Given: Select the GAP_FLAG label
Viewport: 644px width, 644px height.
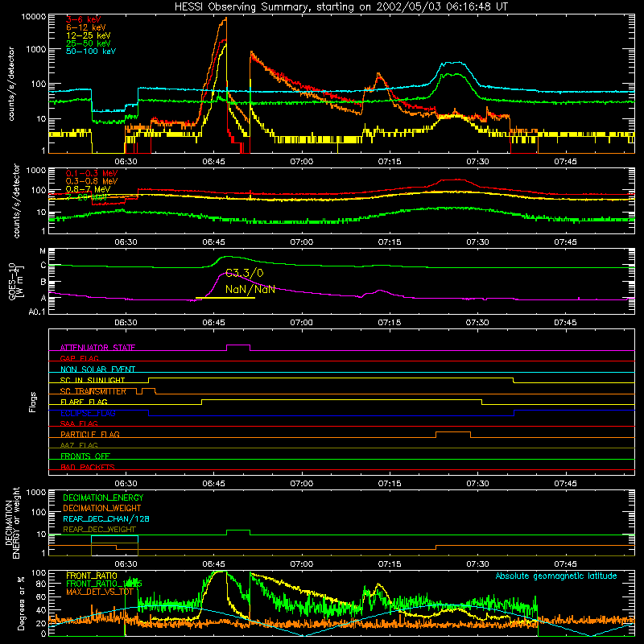Looking at the screenshot, I should tap(79, 358).
